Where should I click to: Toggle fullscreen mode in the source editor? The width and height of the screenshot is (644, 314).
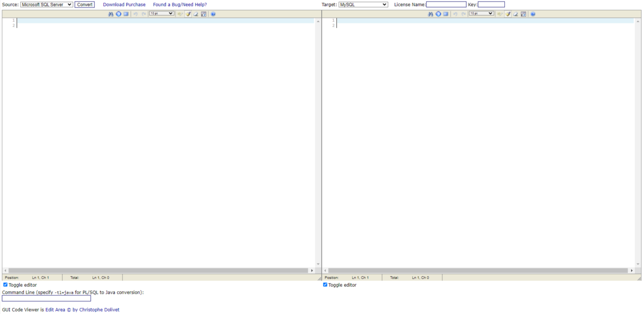pos(126,14)
